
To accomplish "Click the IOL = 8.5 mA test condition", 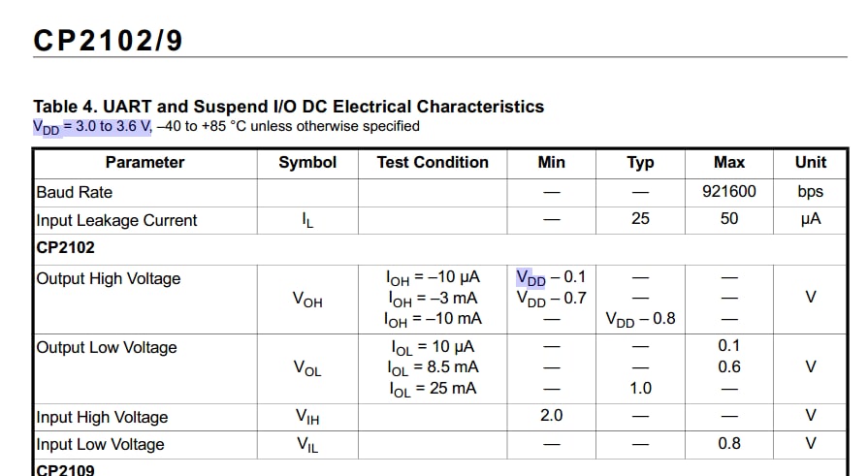I will point(433,367).
